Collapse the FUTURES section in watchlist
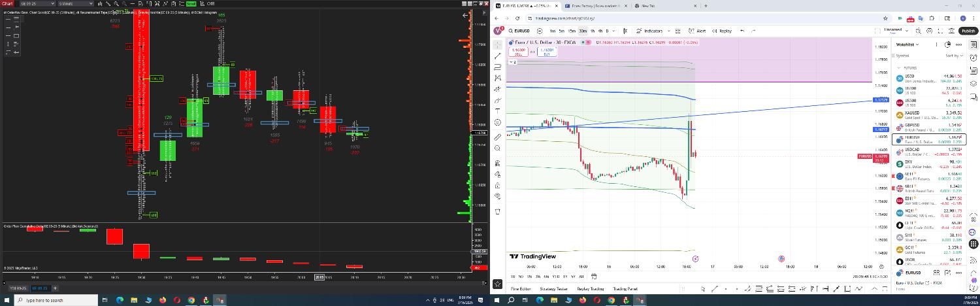 click(x=899, y=68)
